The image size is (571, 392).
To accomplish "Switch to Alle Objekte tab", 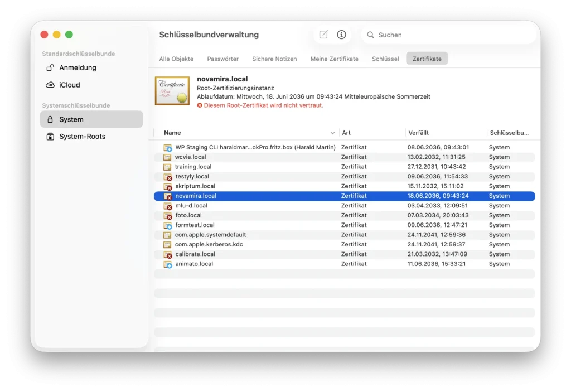I will tap(176, 59).
